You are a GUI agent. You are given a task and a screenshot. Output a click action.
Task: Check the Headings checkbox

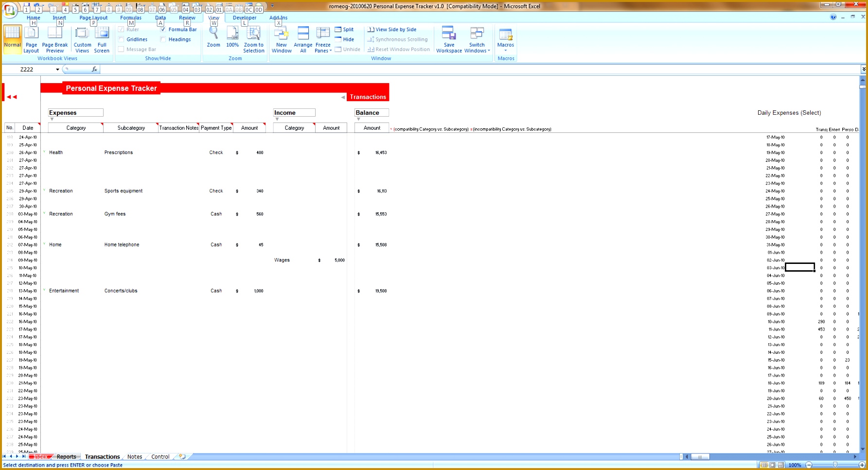click(x=163, y=39)
